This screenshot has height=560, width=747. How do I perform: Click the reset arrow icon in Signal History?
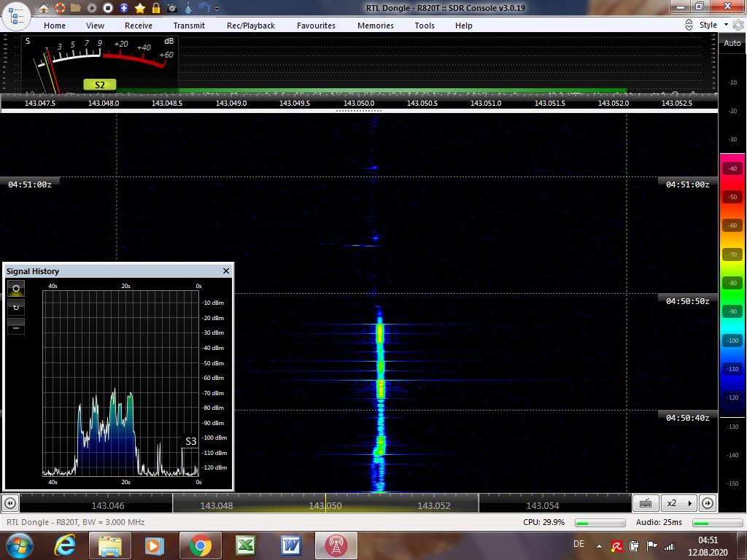coord(16,308)
